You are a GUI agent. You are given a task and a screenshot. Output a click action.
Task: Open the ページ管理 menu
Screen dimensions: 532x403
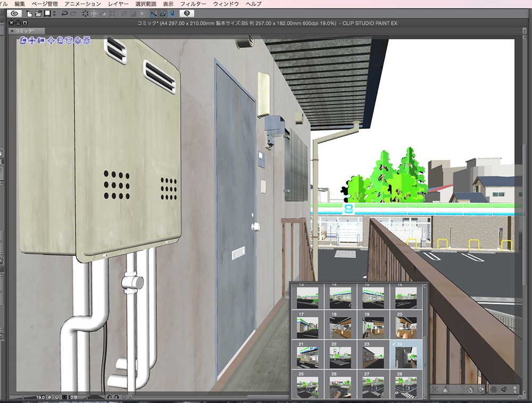point(45,4)
